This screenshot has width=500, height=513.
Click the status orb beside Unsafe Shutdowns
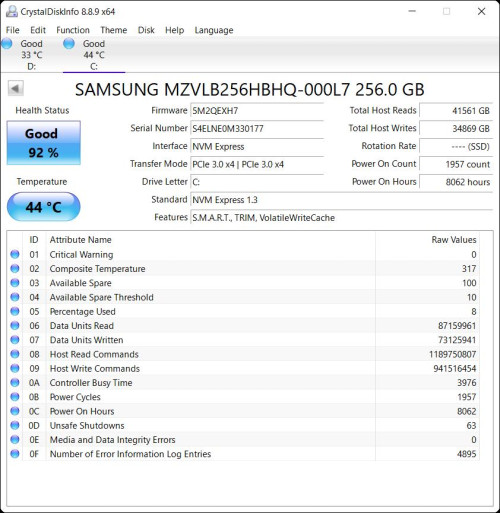(15, 425)
